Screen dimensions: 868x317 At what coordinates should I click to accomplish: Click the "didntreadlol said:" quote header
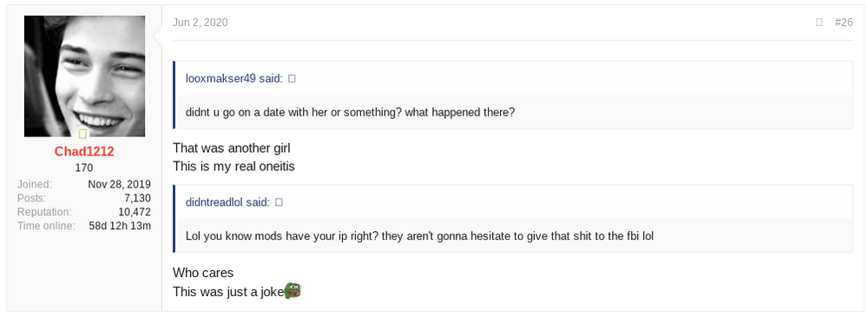[227, 202]
